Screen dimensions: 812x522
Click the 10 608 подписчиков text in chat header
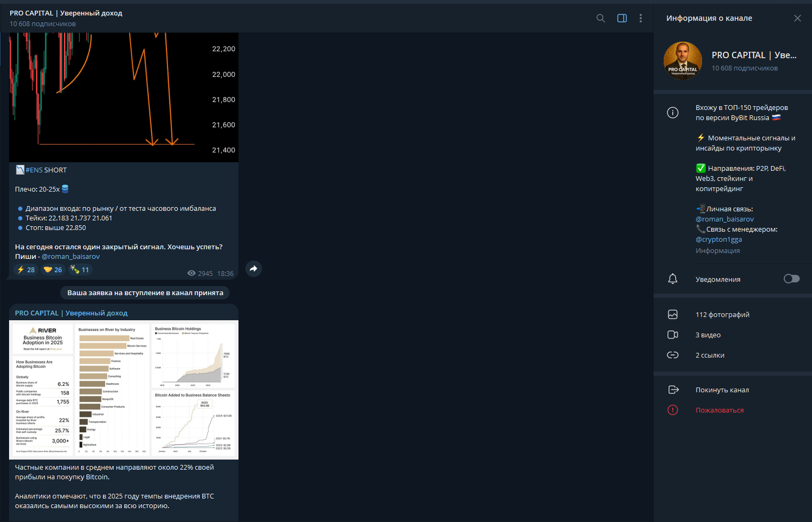[x=43, y=23]
